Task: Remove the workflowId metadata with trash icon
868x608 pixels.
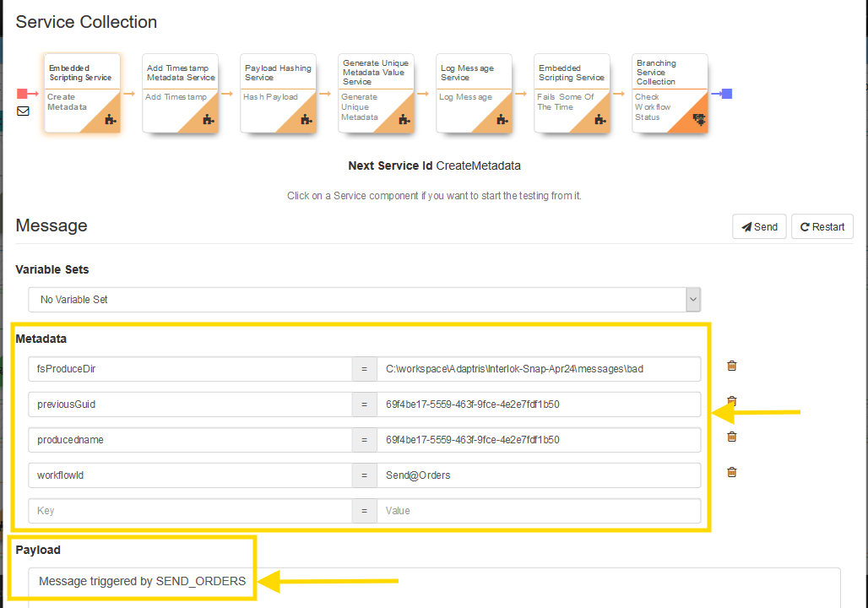Action: click(732, 472)
